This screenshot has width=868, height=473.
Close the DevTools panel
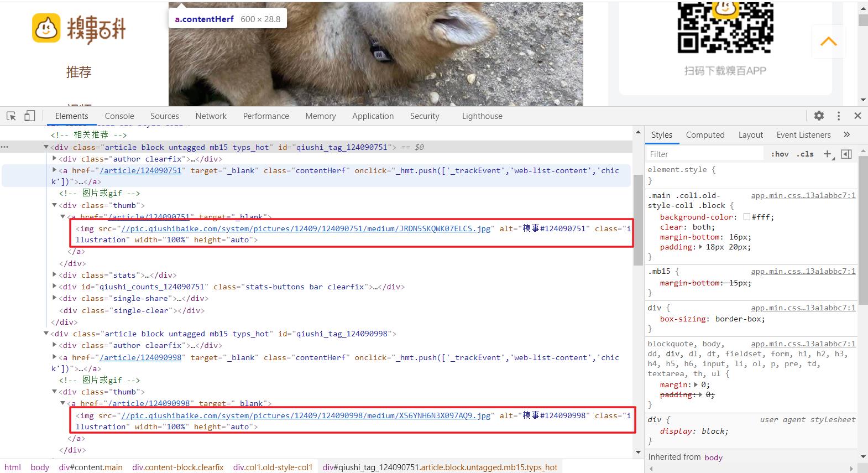(x=857, y=116)
